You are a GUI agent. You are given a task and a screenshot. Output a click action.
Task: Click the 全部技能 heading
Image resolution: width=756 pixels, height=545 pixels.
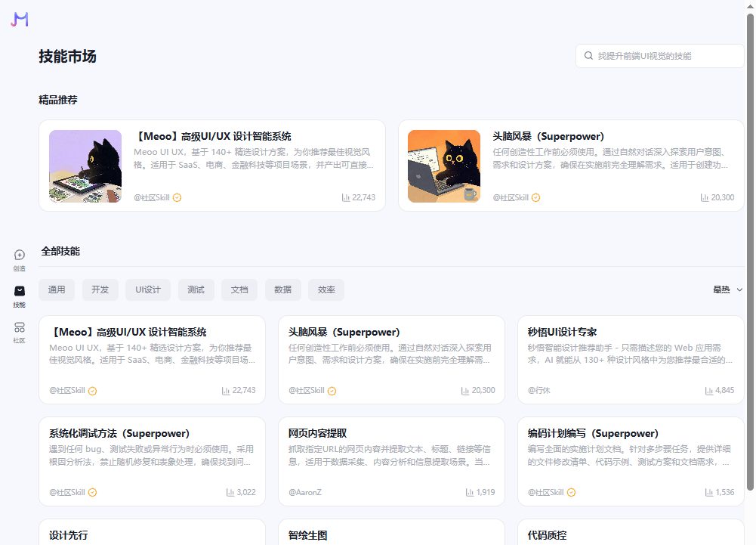[x=60, y=251]
